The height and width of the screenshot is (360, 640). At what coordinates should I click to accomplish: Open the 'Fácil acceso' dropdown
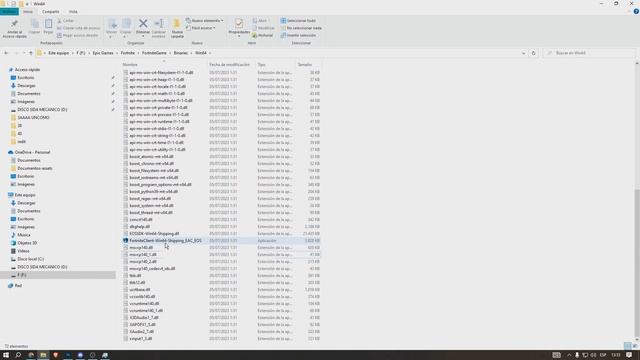201,28
